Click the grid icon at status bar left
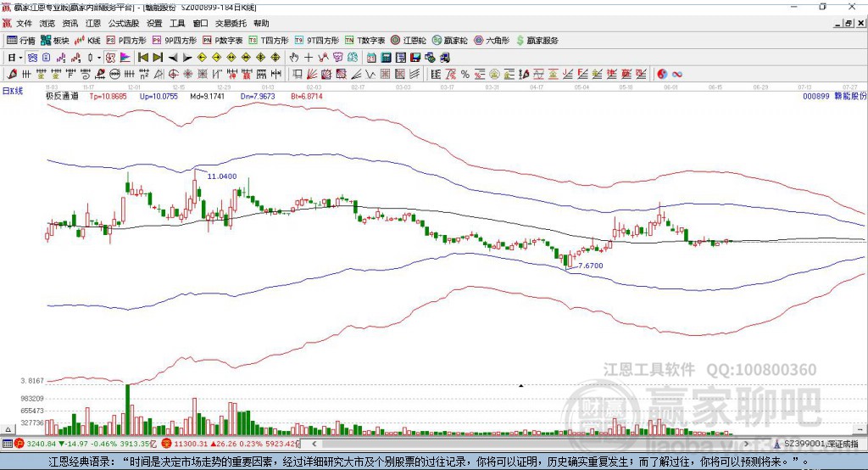Image resolution: width=868 pixels, height=470 pixels. 7,444
